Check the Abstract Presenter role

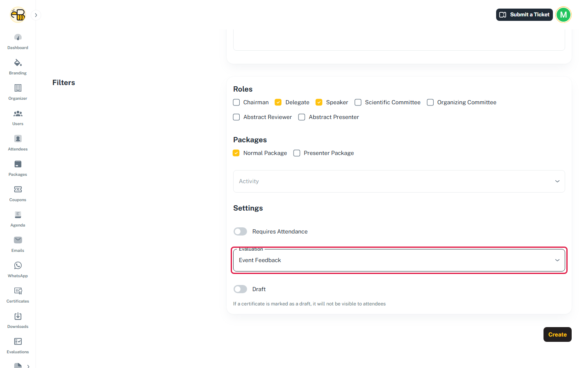(x=302, y=117)
